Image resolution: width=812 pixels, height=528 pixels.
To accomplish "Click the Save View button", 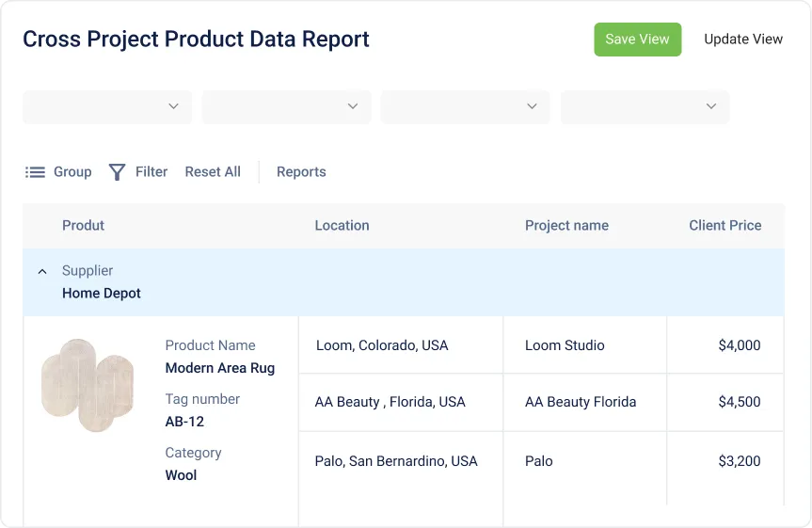I will (637, 40).
